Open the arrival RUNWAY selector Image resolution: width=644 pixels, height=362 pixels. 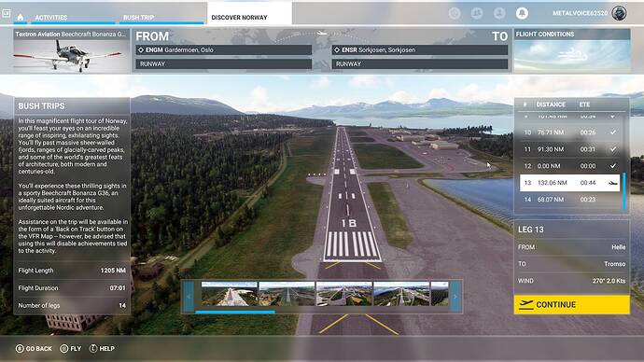(420, 64)
